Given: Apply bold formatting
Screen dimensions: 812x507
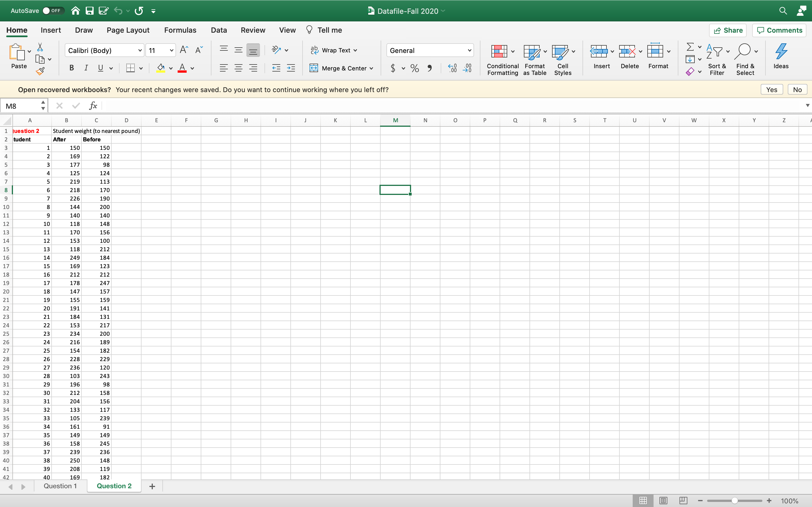Looking at the screenshot, I should pos(71,68).
